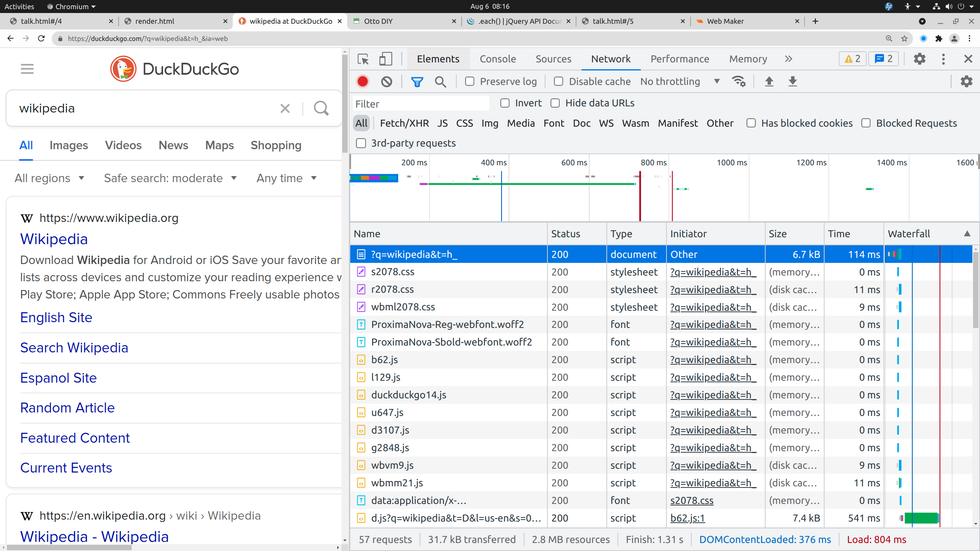The height and width of the screenshot is (551, 980).
Task: Open the network search magnifier
Action: [x=441, y=82]
